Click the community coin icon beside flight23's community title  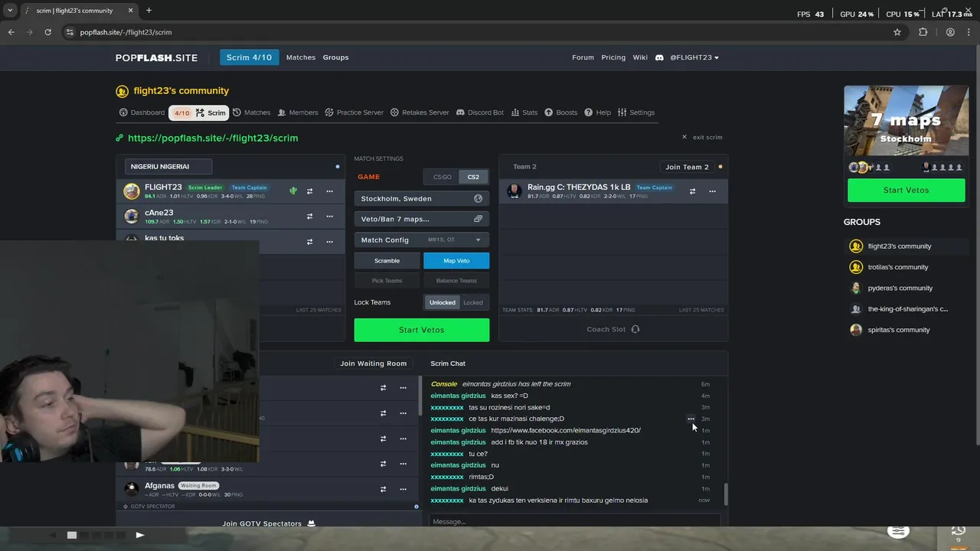coord(122,91)
